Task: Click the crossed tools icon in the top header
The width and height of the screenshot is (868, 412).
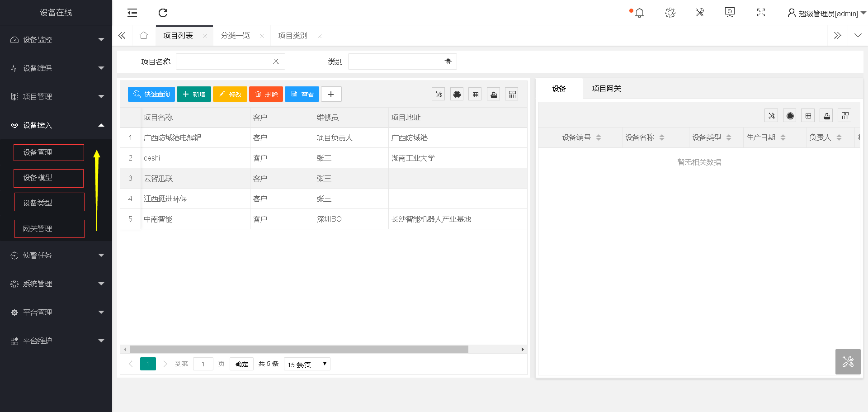Action: [x=700, y=13]
